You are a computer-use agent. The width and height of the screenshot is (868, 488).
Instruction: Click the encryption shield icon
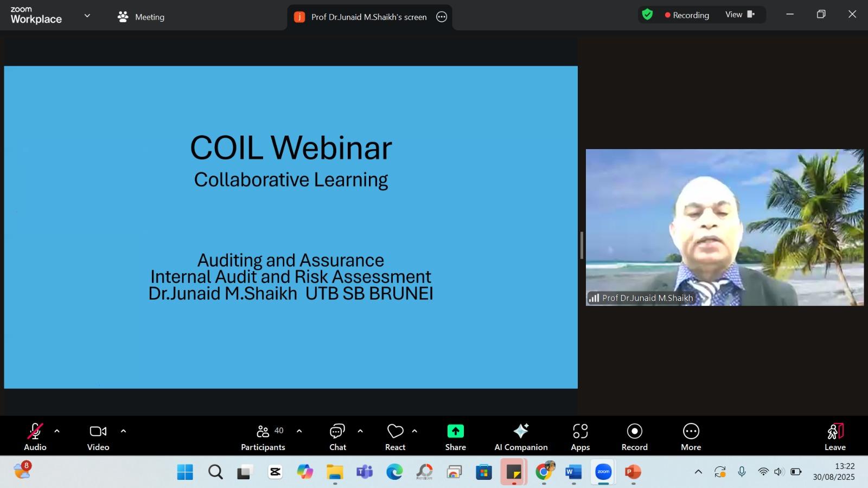647,15
